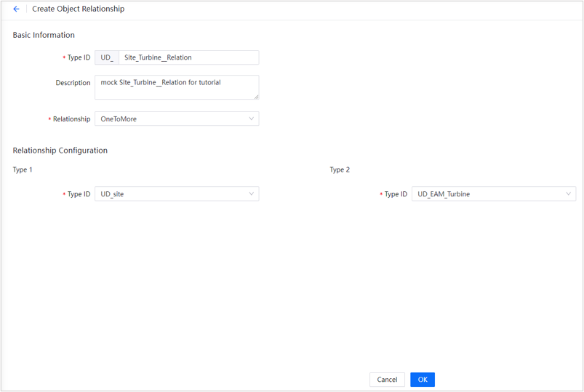Click the chevron in the UD_site selector
584x392 pixels.
[251, 194]
